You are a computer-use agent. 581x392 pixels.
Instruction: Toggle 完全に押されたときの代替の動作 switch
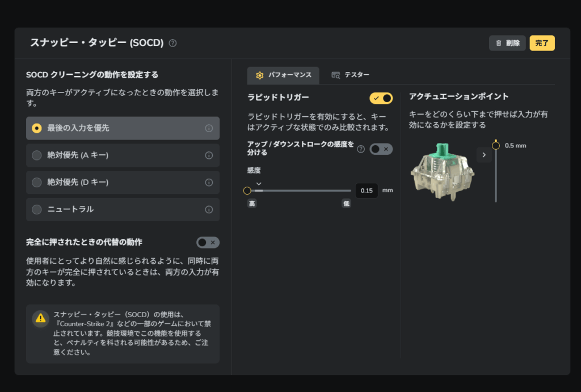208,242
